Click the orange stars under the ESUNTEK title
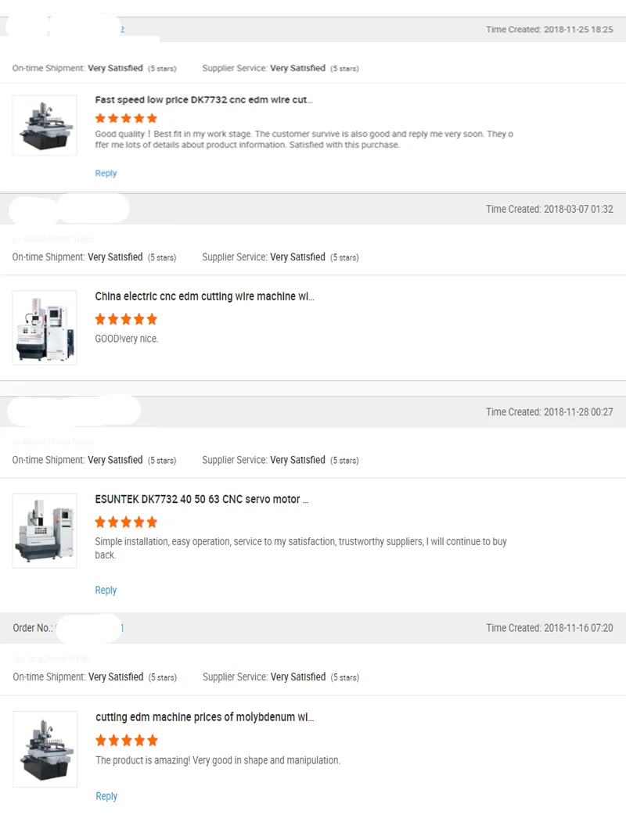 coord(126,522)
